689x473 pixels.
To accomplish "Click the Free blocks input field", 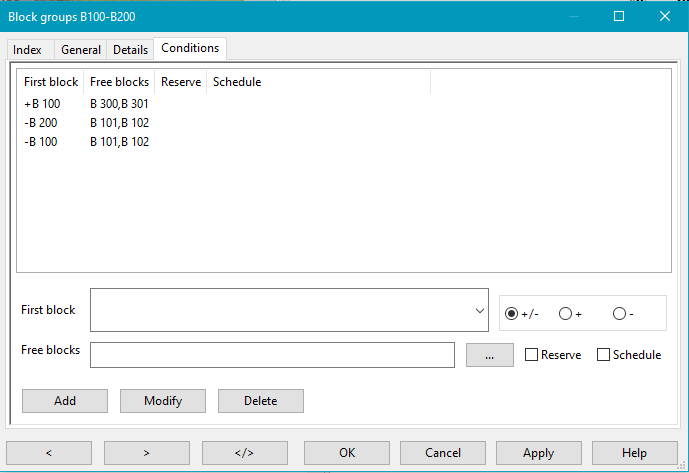I will (272, 355).
